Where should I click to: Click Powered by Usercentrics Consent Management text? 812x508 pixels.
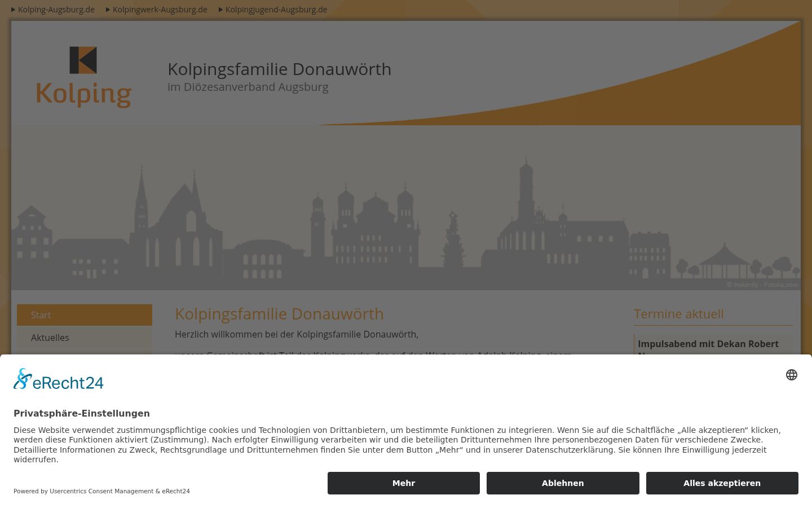[x=101, y=491]
